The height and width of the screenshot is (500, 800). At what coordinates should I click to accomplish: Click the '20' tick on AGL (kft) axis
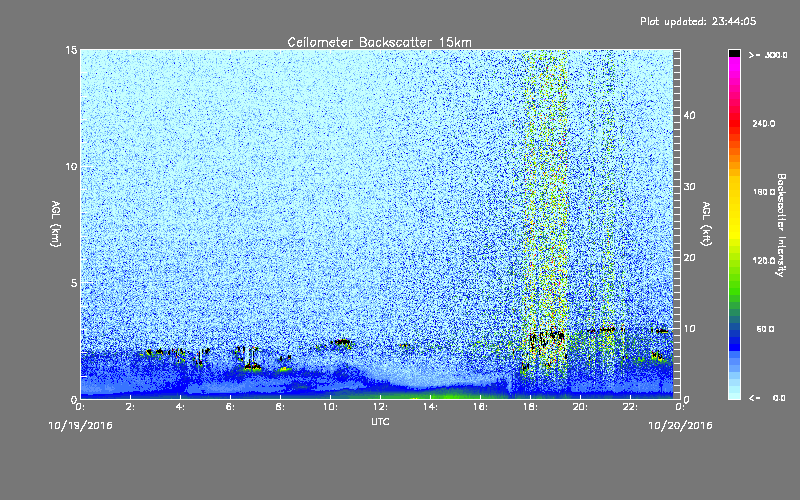689,258
